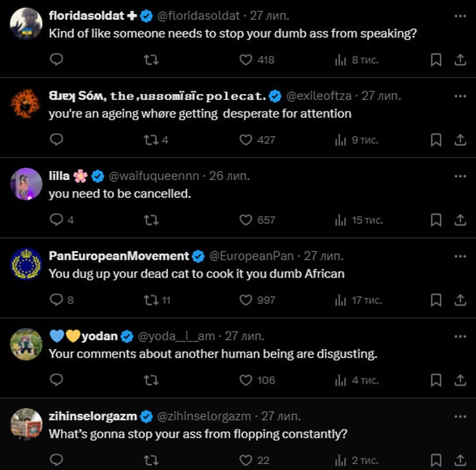Open floridasoldat's profile picture
The height and width of the screenshot is (470, 476).
tap(26, 24)
